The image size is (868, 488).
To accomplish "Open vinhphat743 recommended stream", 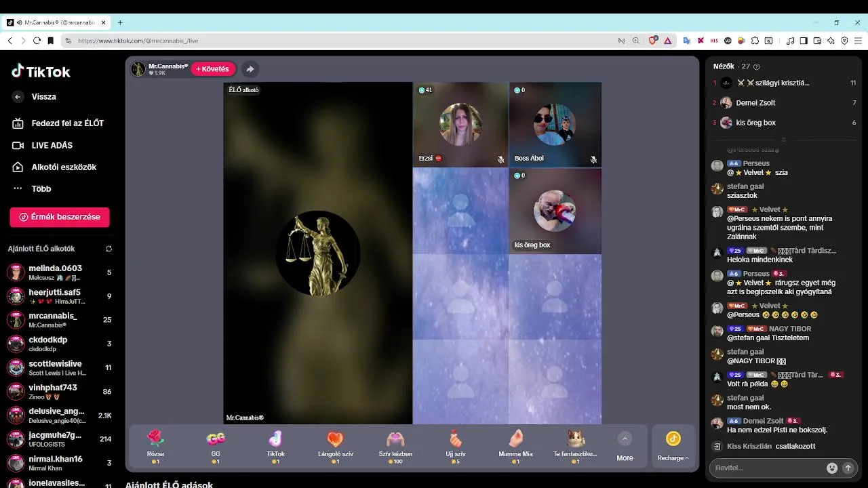I will point(60,391).
